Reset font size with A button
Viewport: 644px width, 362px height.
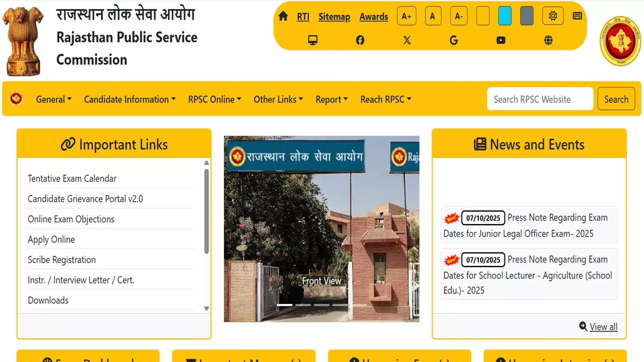433,16
